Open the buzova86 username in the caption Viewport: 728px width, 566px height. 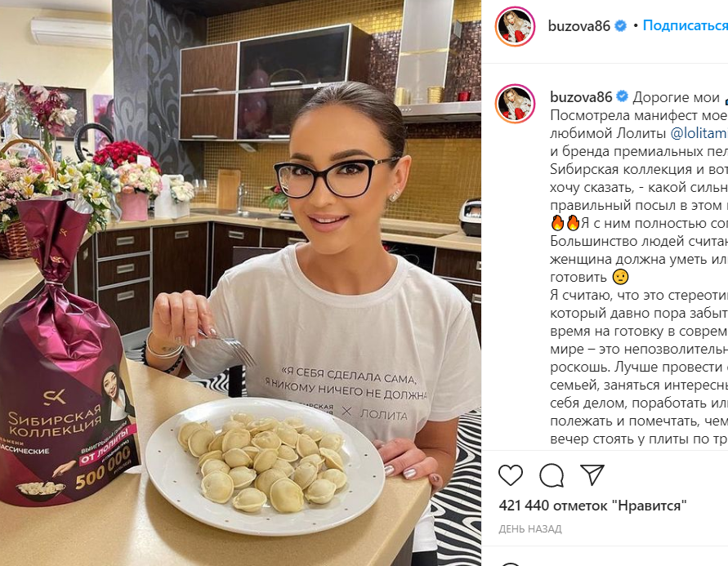[581, 96]
